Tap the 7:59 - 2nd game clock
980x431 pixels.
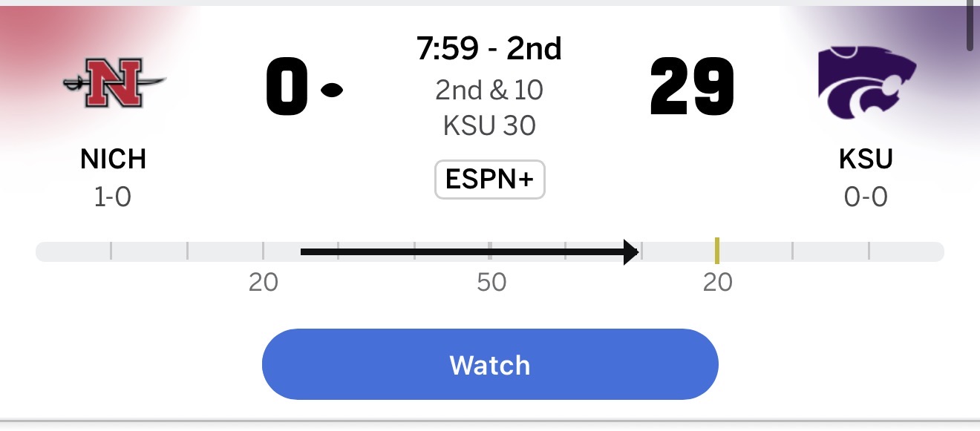click(490, 49)
